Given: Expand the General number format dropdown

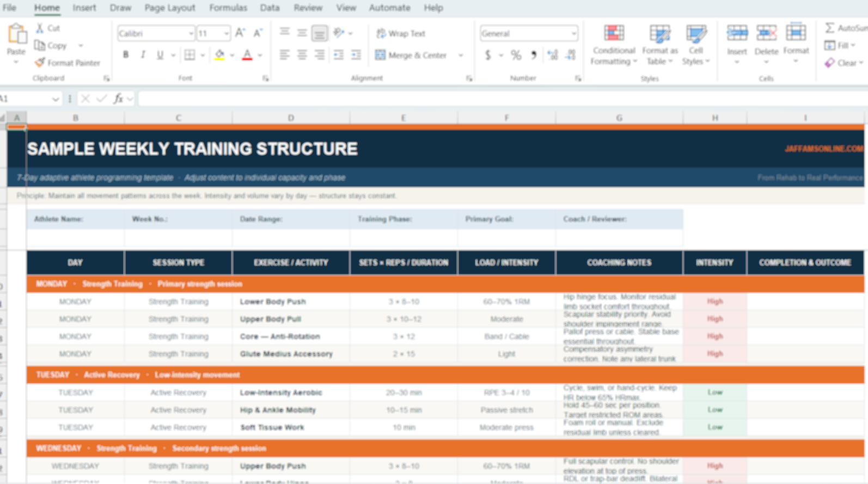Looking at the screenshot, I should (x=573, y=34).
